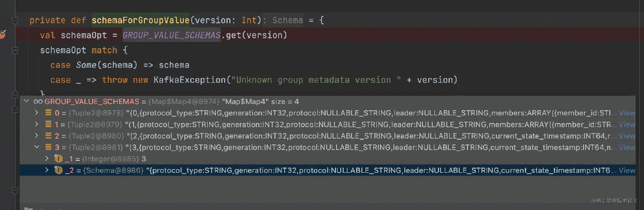Image resolution: width=644 pixels, height=210 pixels.
Task: Click View link for entry 1
Action: pos(627,124)
